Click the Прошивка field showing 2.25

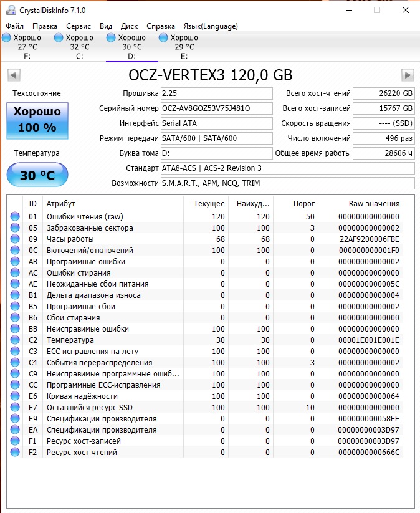216,93
